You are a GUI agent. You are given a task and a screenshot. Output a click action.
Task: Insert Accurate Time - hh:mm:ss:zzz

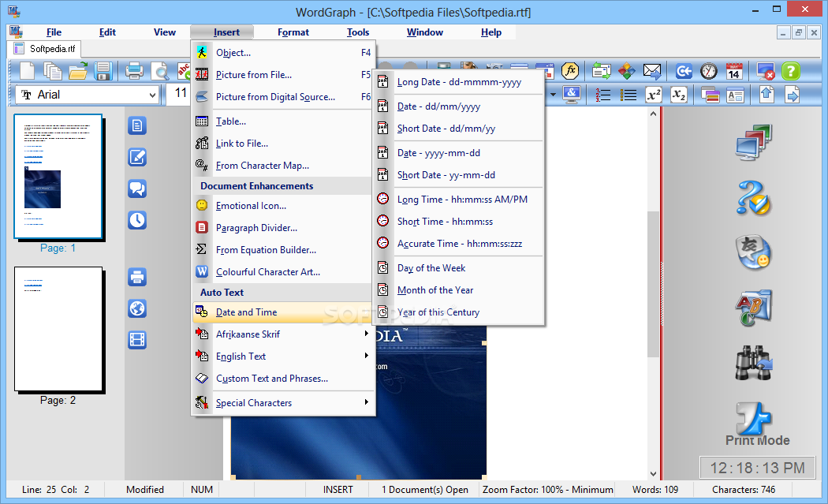(x=459, y=244)
